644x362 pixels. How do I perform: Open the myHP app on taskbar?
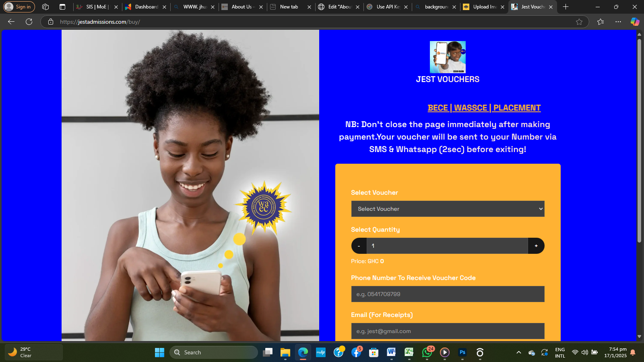pos(321,352)
